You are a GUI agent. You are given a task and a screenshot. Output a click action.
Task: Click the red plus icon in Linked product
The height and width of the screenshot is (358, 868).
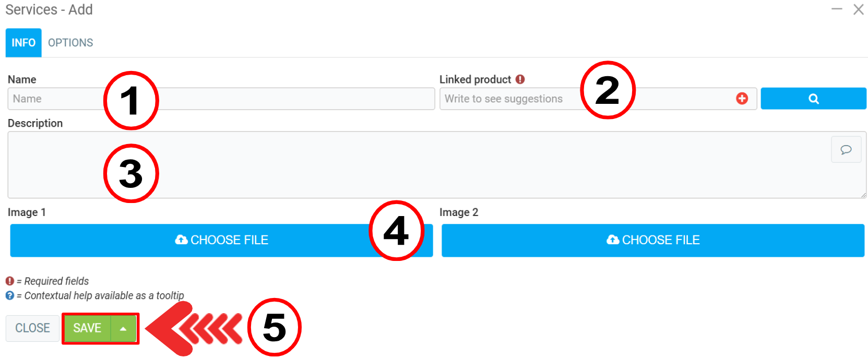tap(742, 99)
